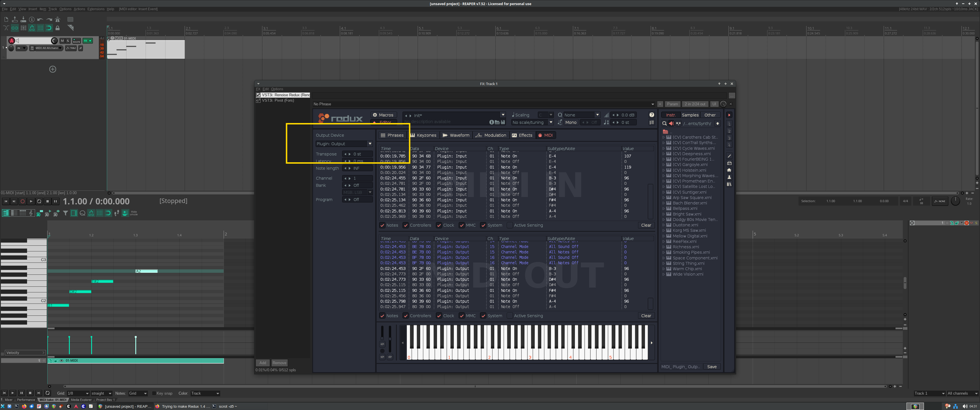
Task: Enable Active Sensing in MIDI output monitor
Action: (510, 316)
